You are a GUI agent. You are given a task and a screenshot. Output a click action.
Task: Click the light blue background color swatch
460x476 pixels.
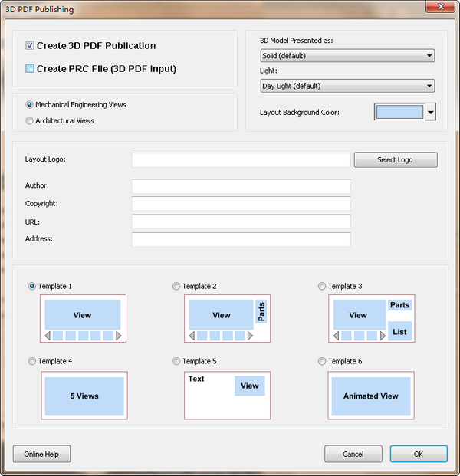pyautogui.click(x=399, y=112)
